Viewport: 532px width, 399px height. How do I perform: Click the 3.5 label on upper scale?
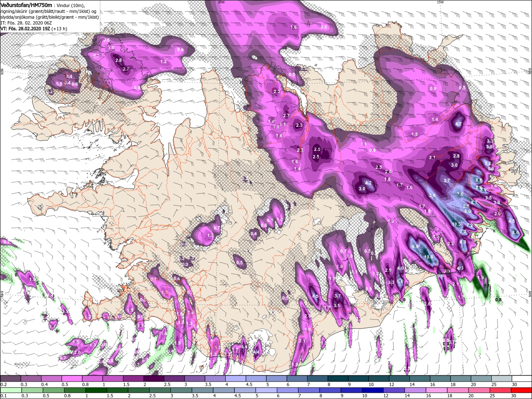(208, 385)
